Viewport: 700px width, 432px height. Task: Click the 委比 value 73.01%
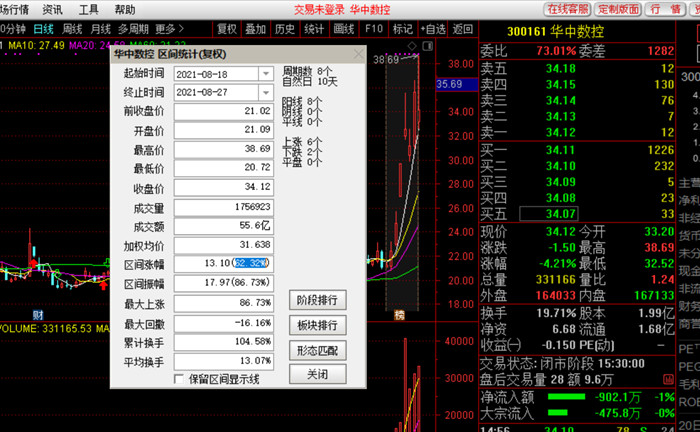point(556,50)
